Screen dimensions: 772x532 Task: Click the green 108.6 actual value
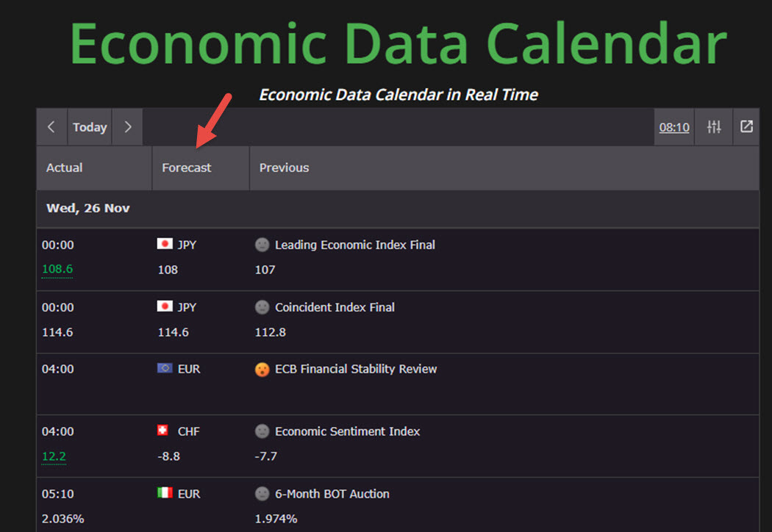pos(57,269)
